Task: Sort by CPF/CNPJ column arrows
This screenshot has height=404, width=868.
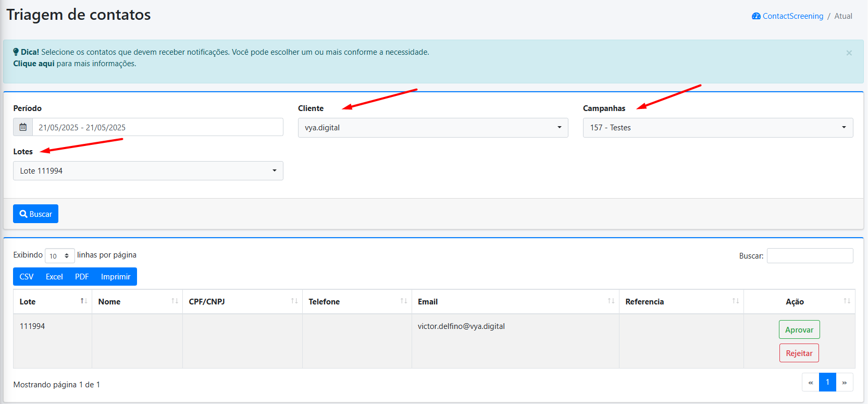Action: [294, 301]
